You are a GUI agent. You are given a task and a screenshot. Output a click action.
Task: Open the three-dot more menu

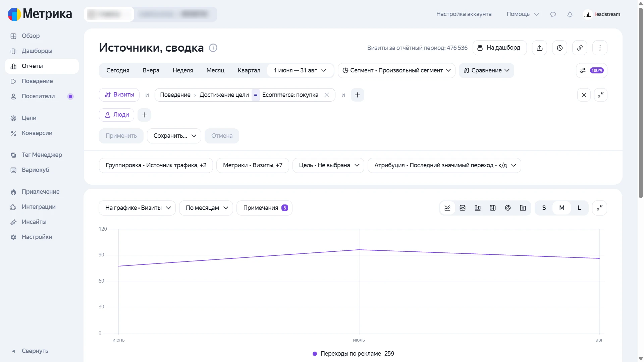pyautogui.click(x=600, y=48)
